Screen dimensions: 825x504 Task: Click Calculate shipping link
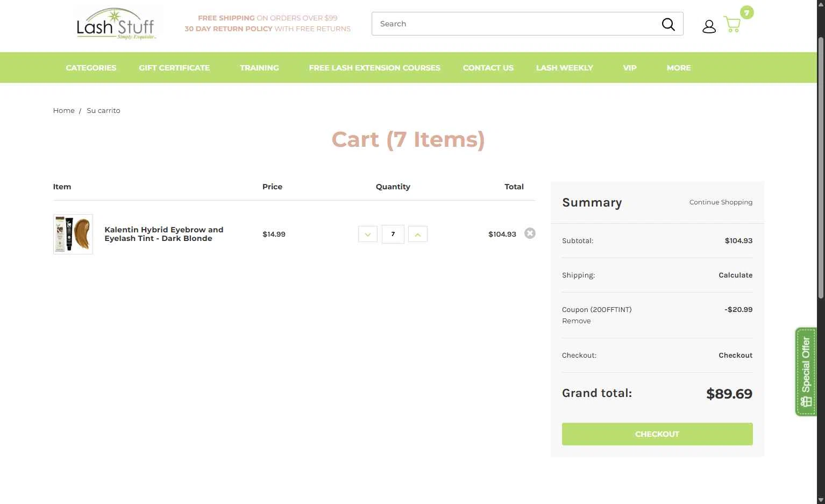pos(735,275)
